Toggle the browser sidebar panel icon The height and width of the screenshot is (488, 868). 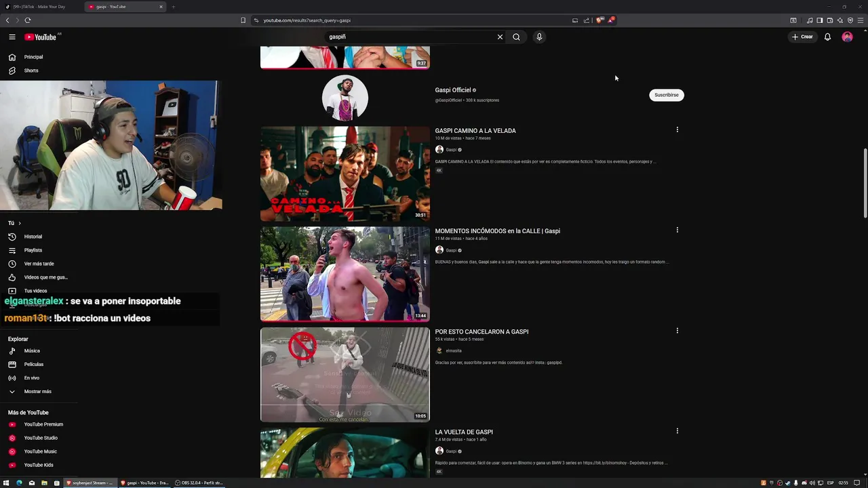(x=820, y=20)
